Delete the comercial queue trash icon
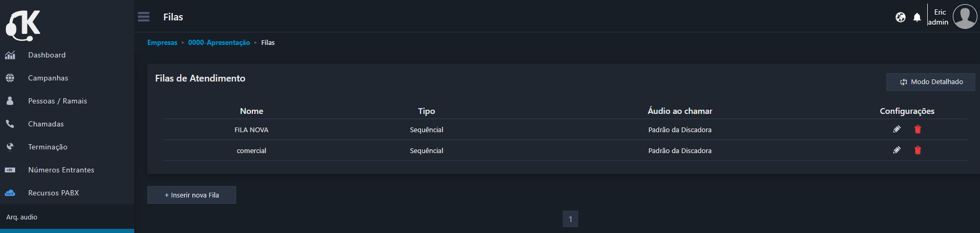The image size is (980, 233). point(918,150)
